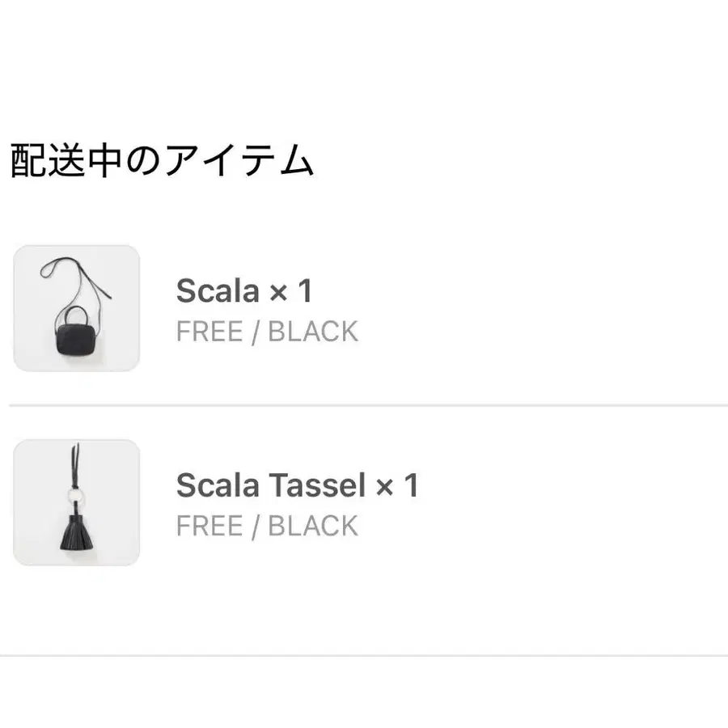This screenshot has height=728, width=728.
Task: Click BLACK color text of Scala item
Action: click(313, 332)
